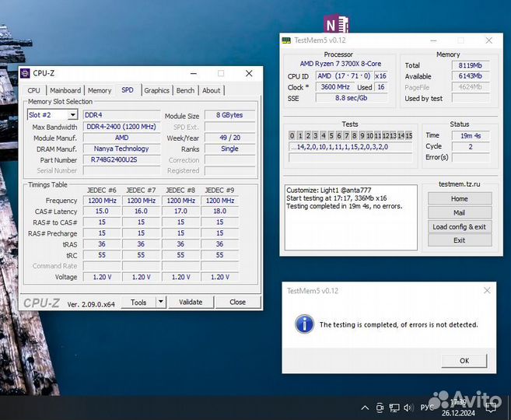Click the testmem.tz.ru label
Image resolution: width=511 pixels, height=420 pixels.
click(x=460, y=184)
